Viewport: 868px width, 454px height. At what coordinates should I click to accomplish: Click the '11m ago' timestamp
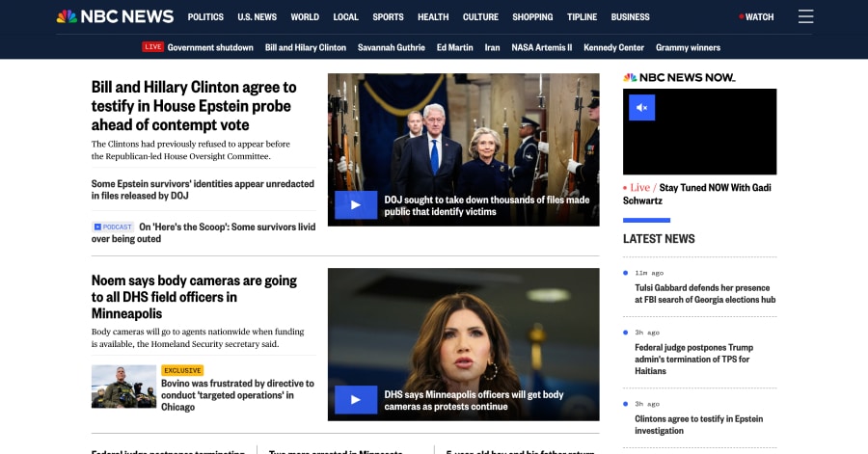(649, 273)
